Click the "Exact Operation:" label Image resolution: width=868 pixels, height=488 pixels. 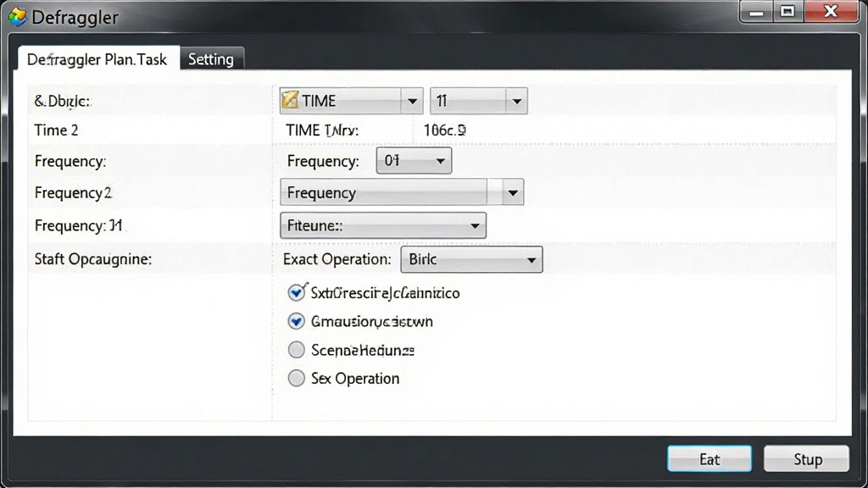pyautogui.click(x=337, y=259)
